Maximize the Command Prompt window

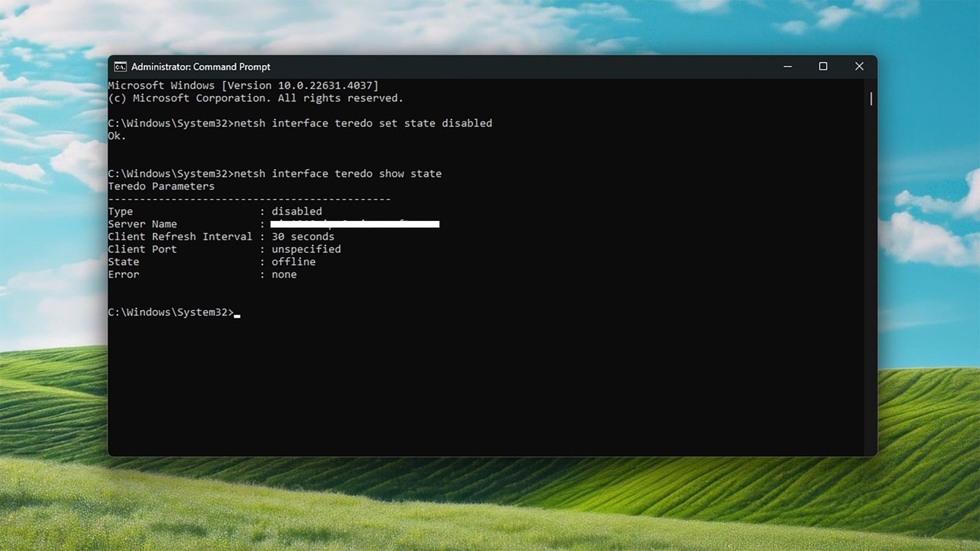(x=823, y=67)
